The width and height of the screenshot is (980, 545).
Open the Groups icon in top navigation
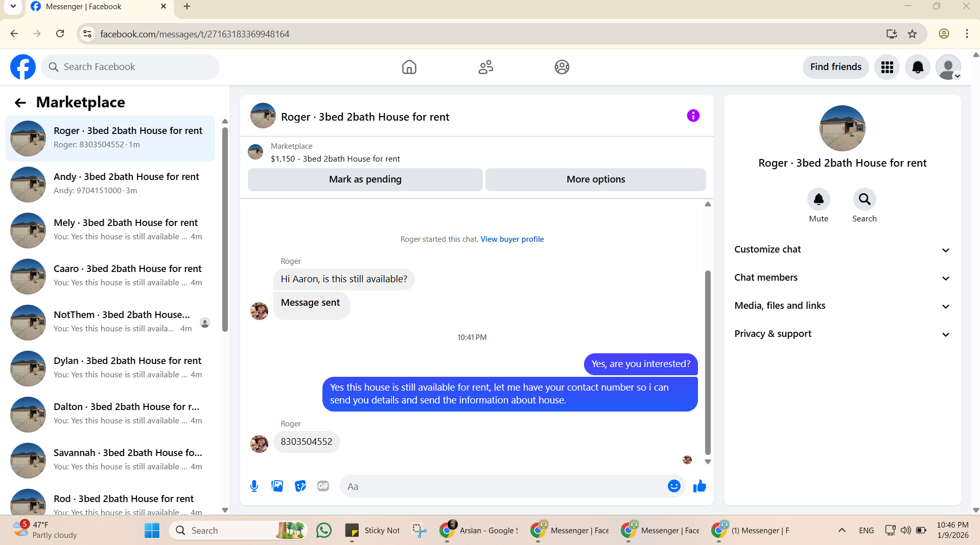562,67
